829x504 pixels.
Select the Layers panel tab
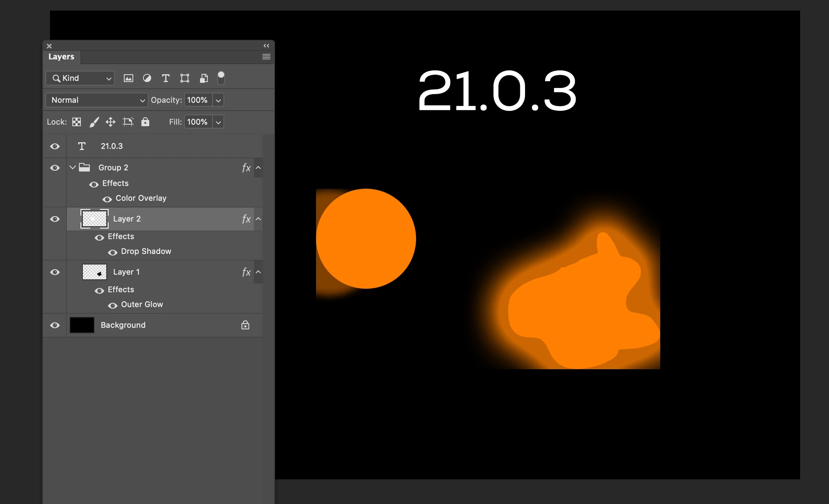[x=61, y=57]
